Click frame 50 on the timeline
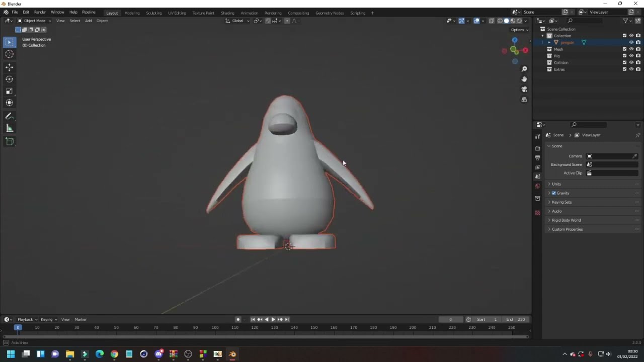The image size is (644, 362). tap(116, 327)
